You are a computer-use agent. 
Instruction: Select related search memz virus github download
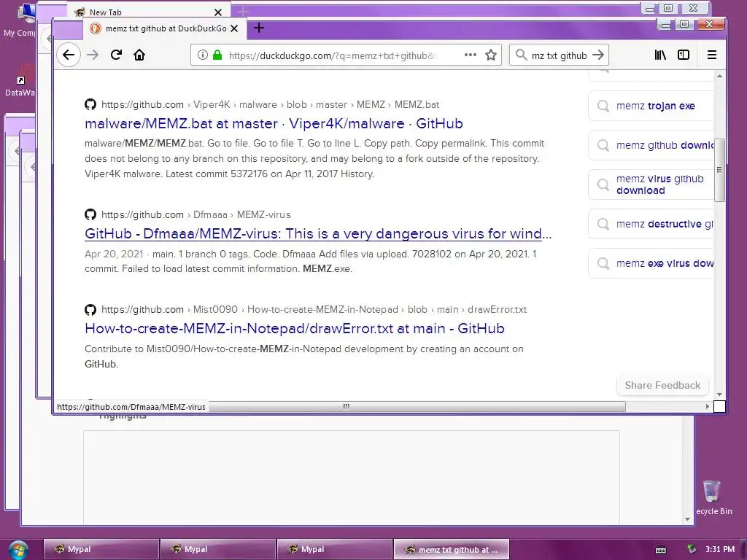tap(651, 184)
